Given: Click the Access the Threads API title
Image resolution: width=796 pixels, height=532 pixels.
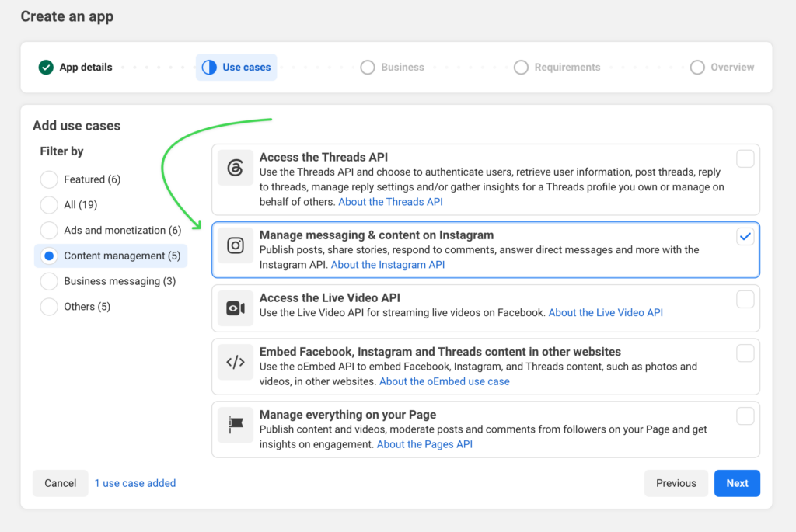Looking at the screenshot, I should pyautogui.click(x=323, y=157).
